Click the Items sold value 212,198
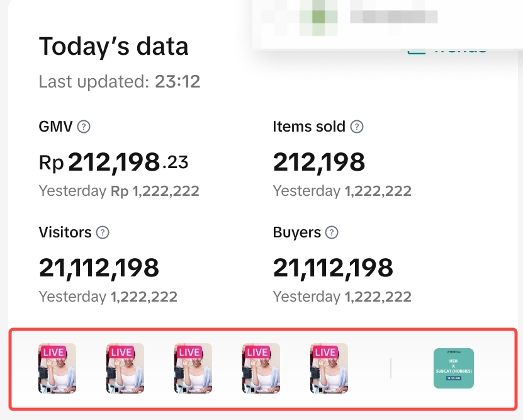523x420 pixels. point(319,163)
